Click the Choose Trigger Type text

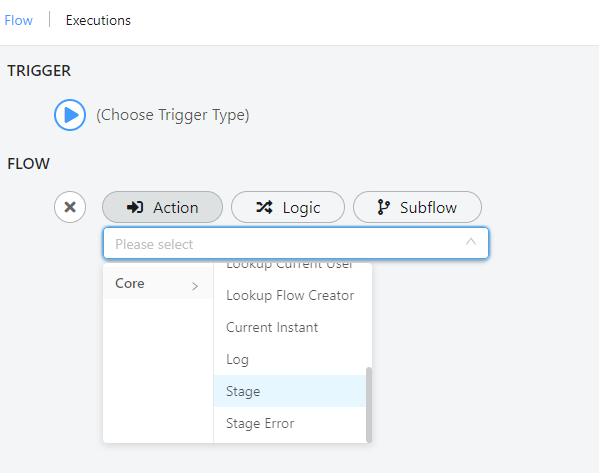[173, 115]
